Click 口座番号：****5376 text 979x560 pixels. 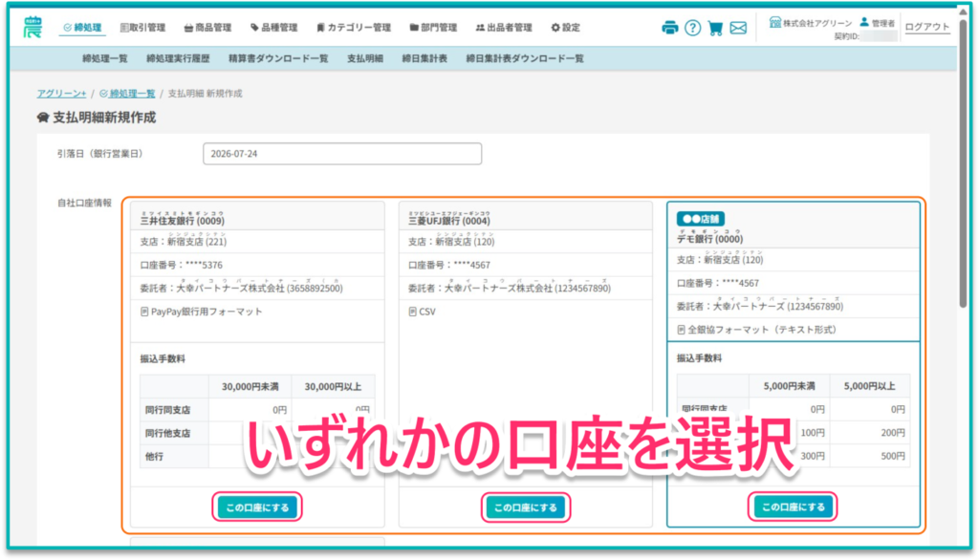coord(181,266)
